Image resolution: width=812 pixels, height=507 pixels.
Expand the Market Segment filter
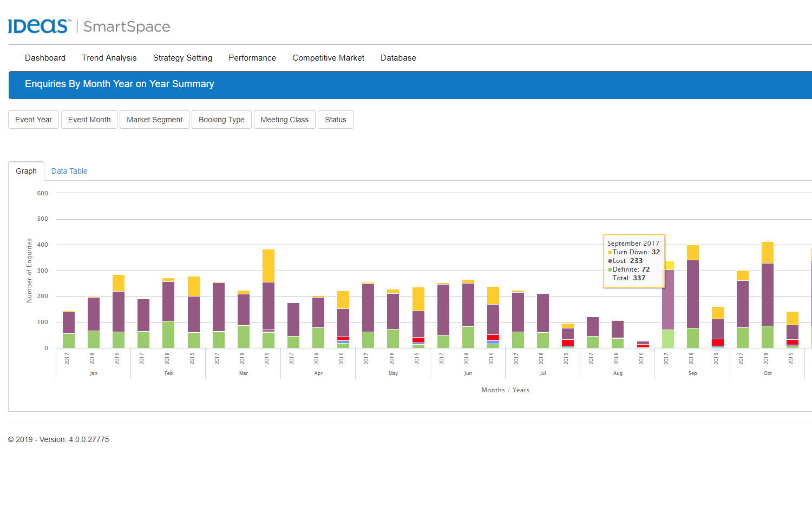pyautogui.click(x=154, y=120)
